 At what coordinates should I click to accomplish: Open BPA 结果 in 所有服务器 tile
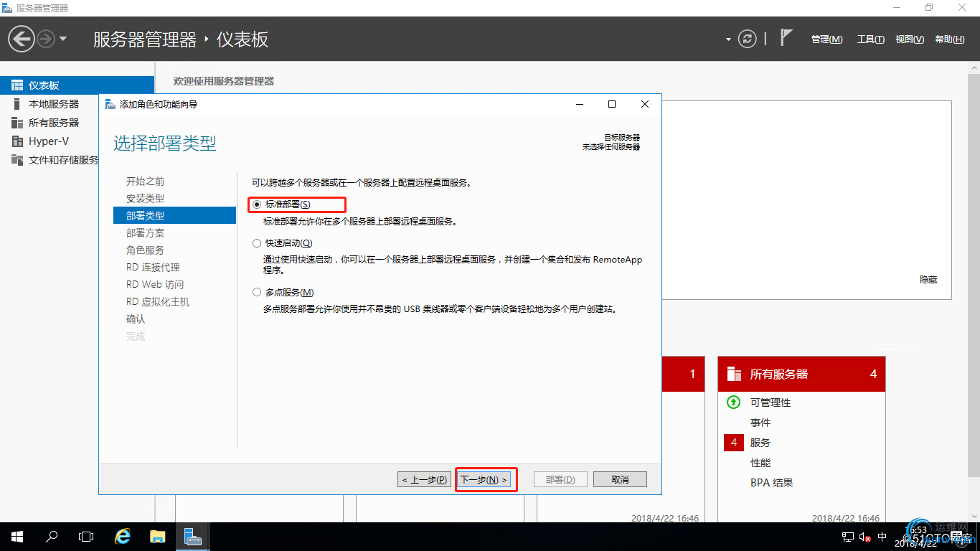(x=772, y=483)
